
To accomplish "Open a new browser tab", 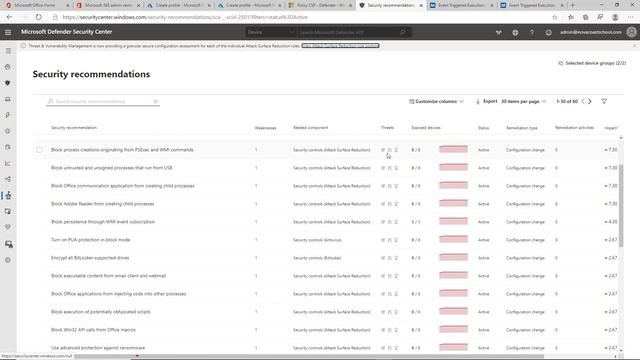I will tap(573, 5).
